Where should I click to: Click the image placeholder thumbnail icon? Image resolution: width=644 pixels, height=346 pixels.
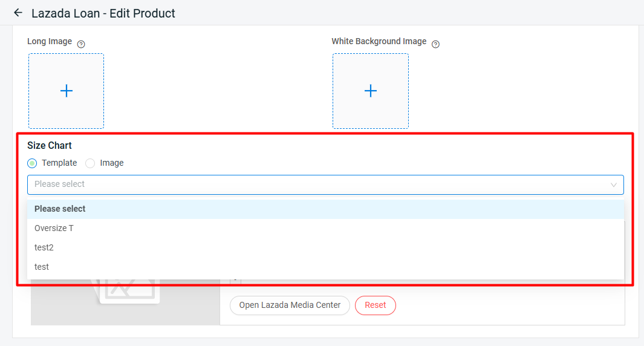[128, 291]
